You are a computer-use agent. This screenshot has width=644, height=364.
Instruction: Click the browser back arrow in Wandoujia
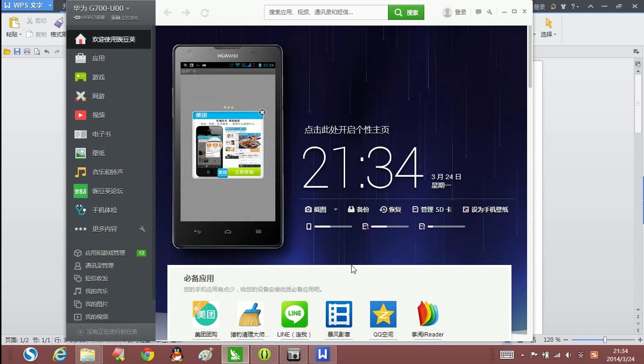point(168,12)
